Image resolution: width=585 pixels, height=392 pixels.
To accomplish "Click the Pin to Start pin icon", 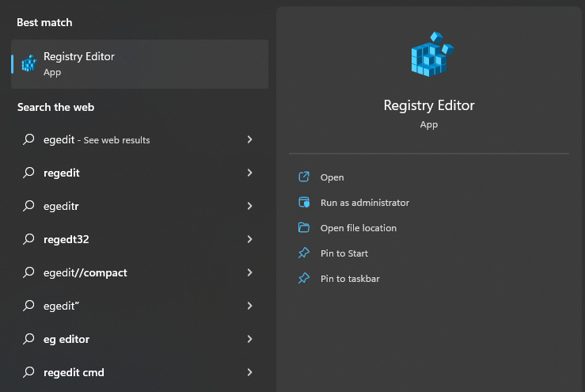I will pos(303,253).
